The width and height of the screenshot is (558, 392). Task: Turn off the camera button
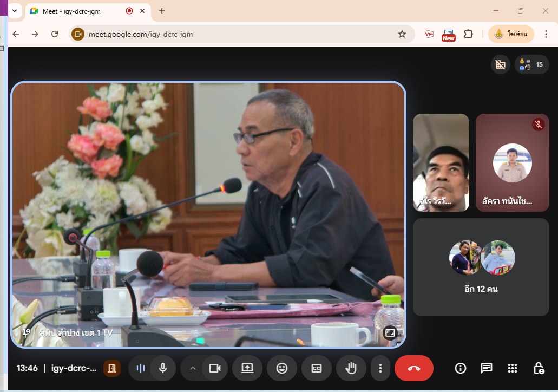coord(215,368)
